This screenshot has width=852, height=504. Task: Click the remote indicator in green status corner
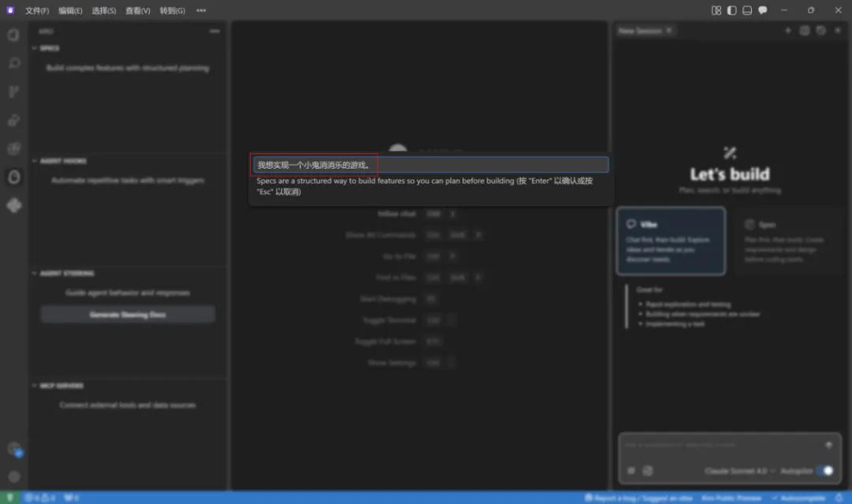tap(9, 498)
